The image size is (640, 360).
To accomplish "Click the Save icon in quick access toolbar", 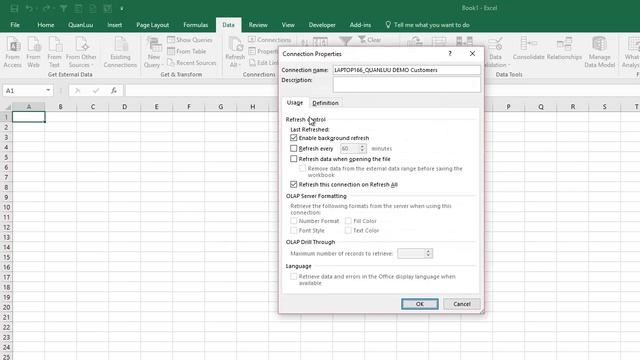I will pyautogui.click(x=14, y=8).
